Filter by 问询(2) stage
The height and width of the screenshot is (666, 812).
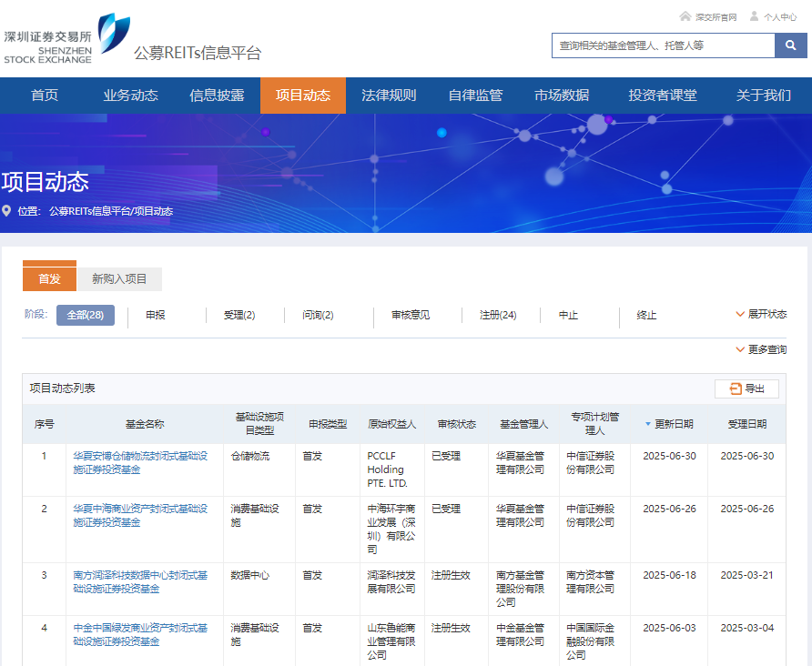click(318, 315)
